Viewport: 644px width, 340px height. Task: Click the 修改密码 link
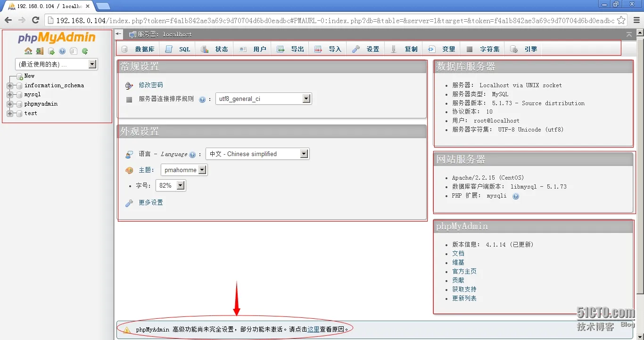(151, 85)
